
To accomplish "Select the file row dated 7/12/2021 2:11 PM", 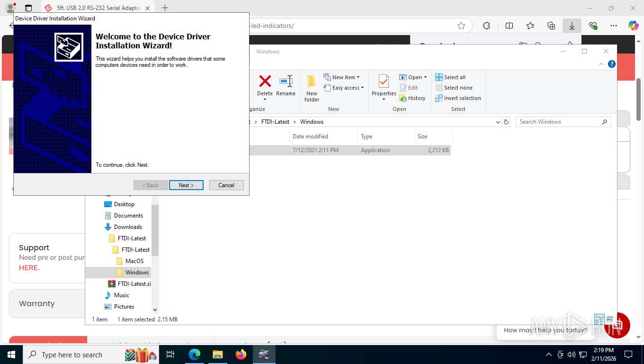I will (x=349, y=150).
